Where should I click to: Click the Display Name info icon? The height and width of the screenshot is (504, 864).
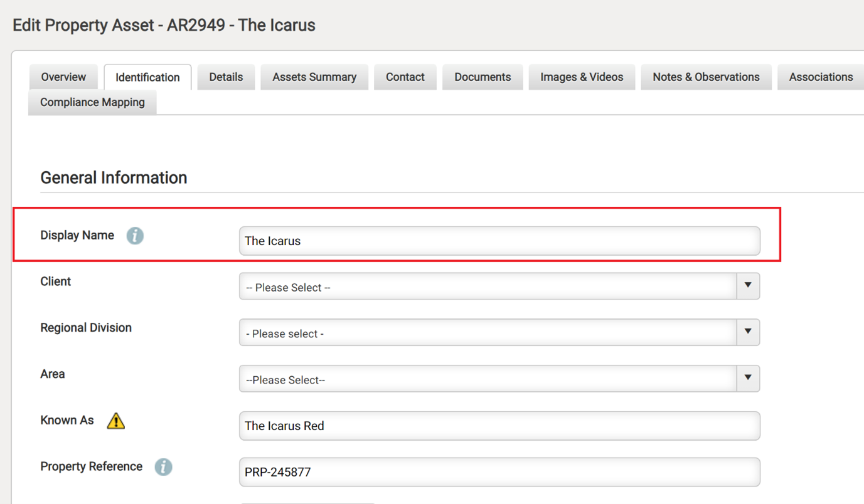pyautogui.click(x=135, y=236)
